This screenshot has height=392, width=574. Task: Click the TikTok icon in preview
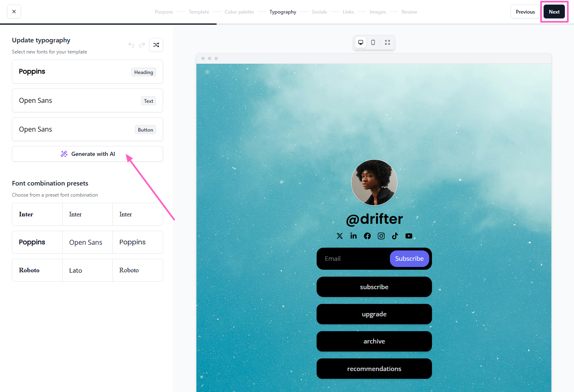pyautogui.click(x=395, y=236)
